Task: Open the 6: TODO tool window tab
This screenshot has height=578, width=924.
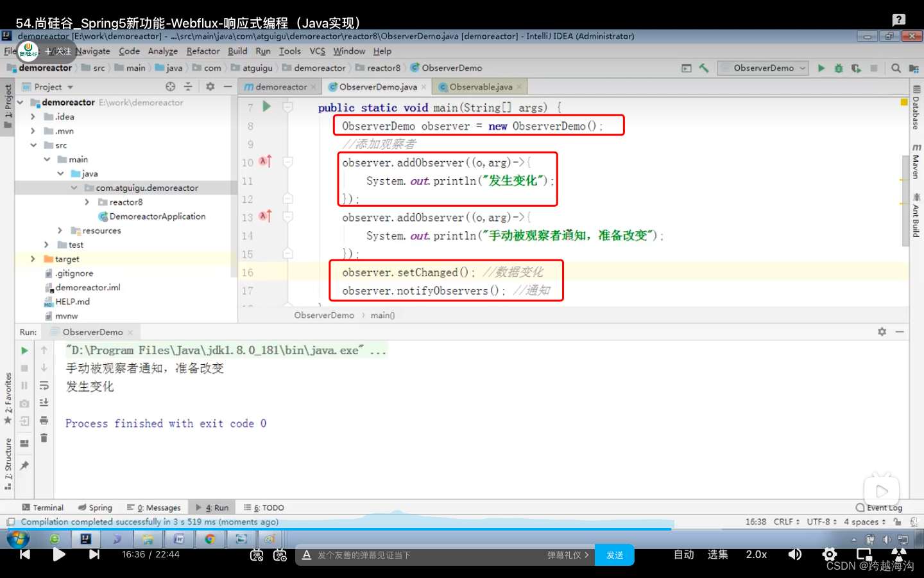Action: 264,507
